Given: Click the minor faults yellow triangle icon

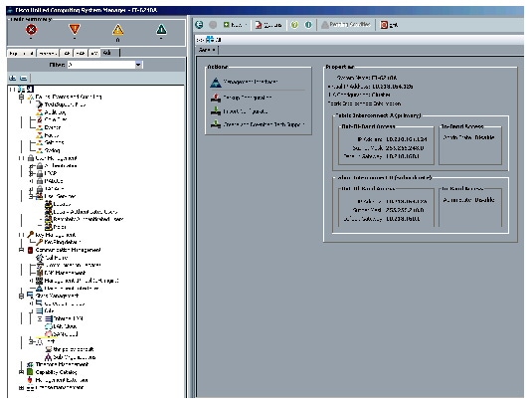Looking at the screenshot, I should pyautogui.click(x=117, y=30).
